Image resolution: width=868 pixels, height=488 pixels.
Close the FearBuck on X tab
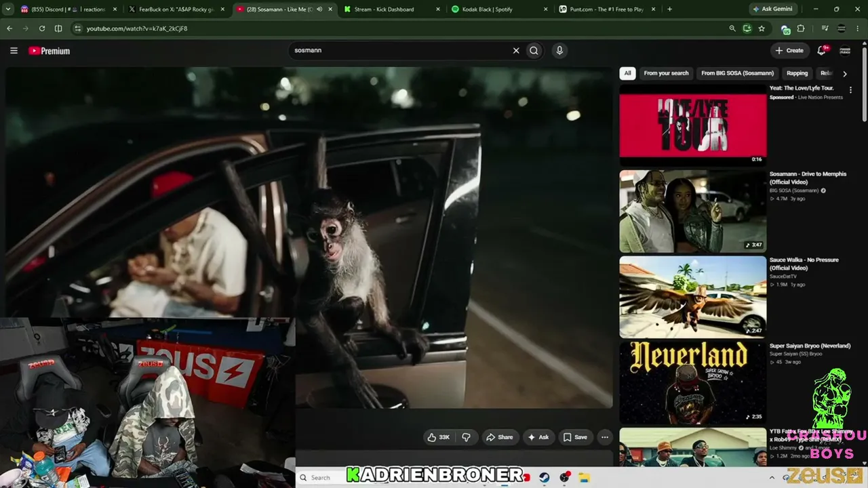222,9
